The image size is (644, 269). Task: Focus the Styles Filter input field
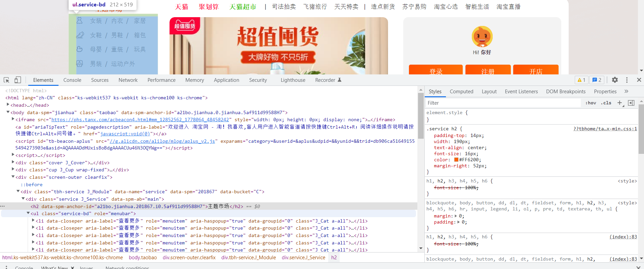coord(503,103)
